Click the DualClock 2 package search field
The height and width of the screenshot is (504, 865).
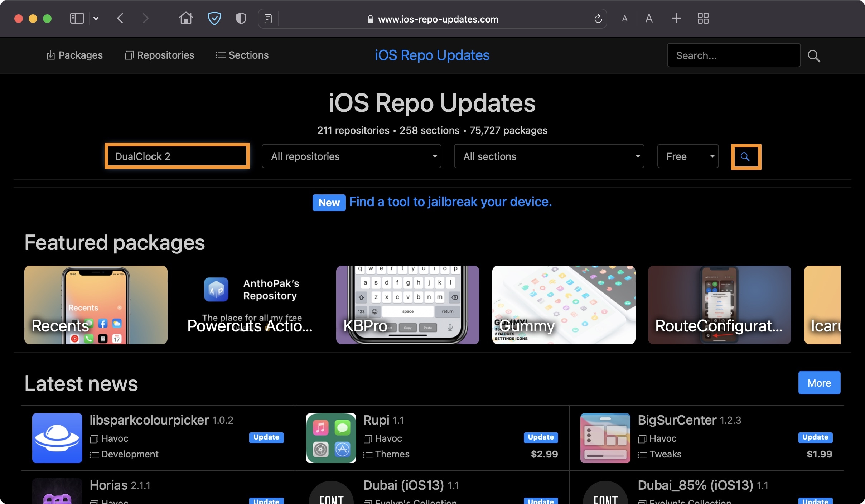click(x=177, y=156)
